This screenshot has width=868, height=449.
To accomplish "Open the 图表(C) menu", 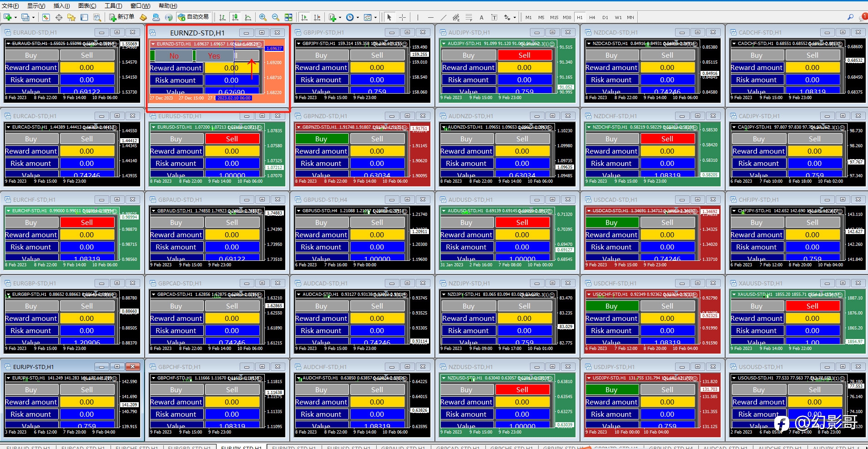I will [87, 5].
